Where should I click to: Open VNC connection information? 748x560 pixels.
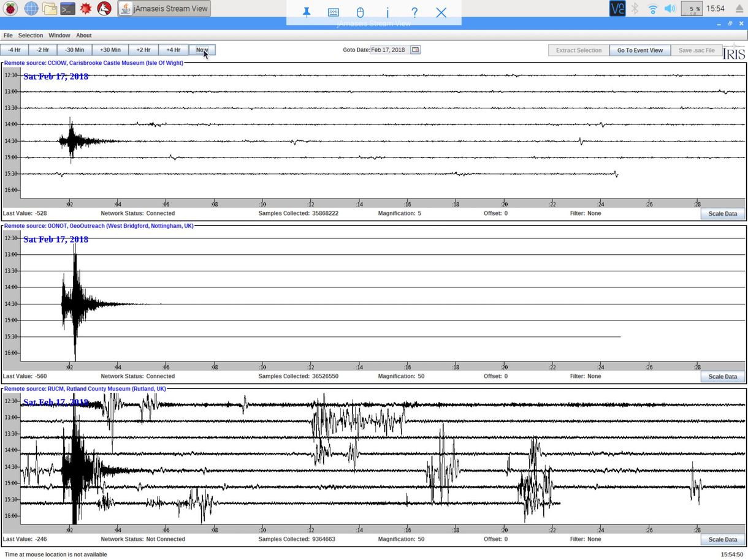click(387, 12)
